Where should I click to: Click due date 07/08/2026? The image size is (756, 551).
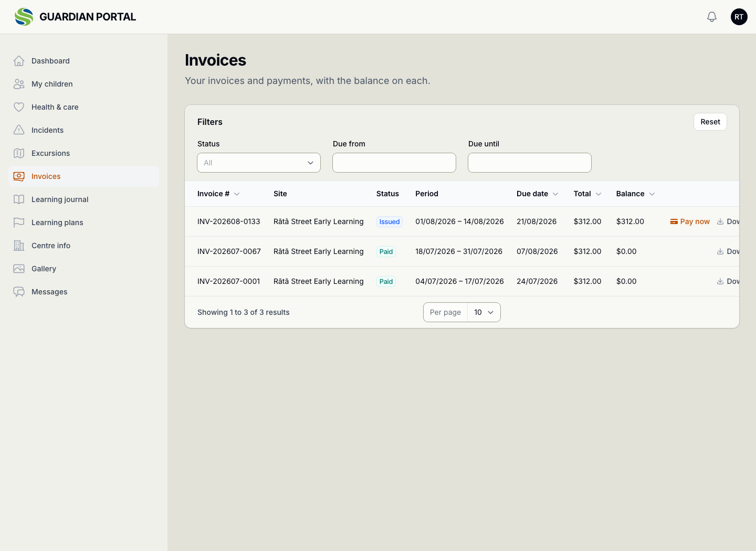tap(537, 251)
